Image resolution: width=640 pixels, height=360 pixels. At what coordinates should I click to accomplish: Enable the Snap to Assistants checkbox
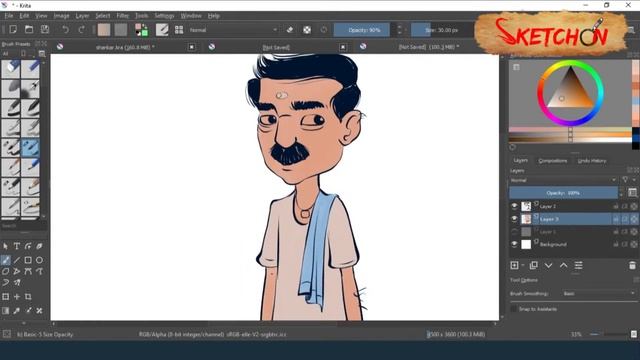coord(514,309)
